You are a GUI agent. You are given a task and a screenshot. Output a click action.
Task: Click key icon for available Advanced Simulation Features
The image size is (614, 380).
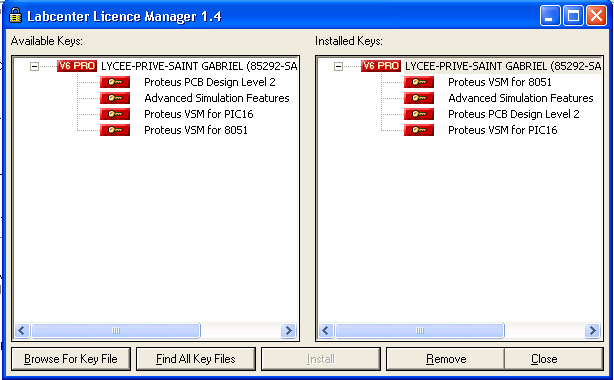(x=115, y=98)
